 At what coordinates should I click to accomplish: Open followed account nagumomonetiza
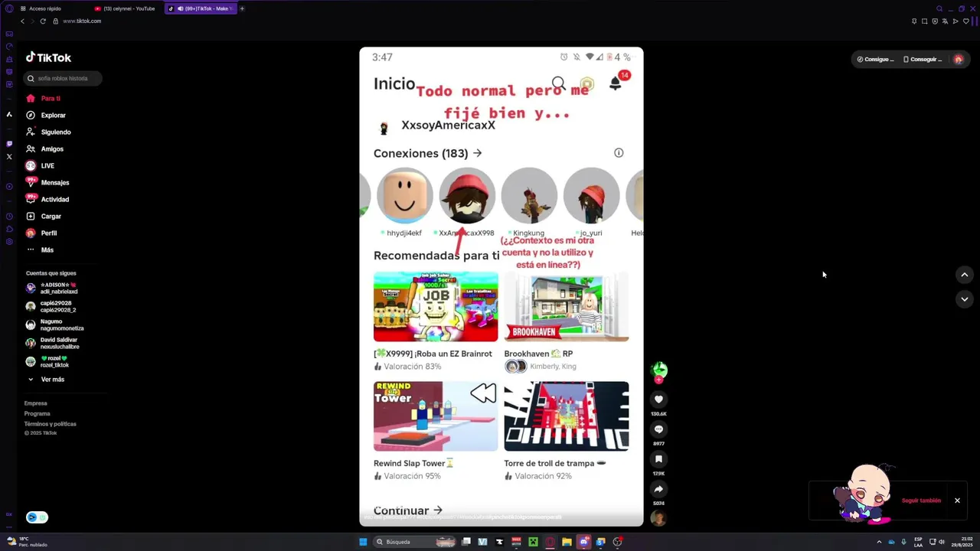(x=54, y=324)
